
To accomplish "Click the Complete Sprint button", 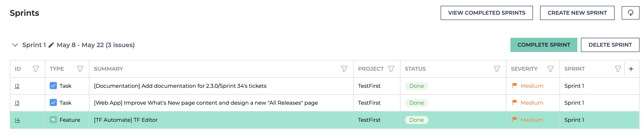I will 543,45.
